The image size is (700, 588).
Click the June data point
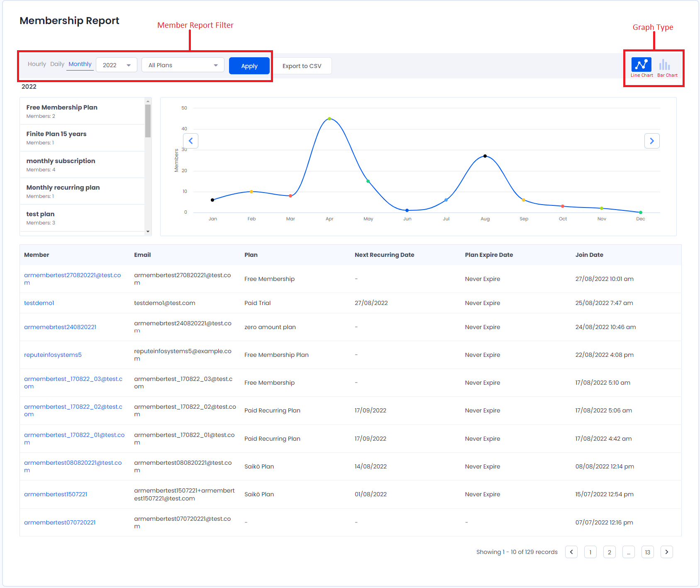[407, 210]
